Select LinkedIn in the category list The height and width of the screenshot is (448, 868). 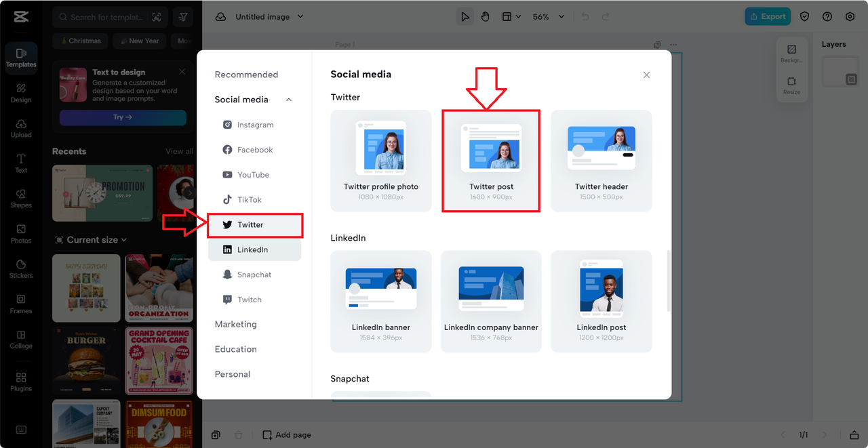(255, 249)
